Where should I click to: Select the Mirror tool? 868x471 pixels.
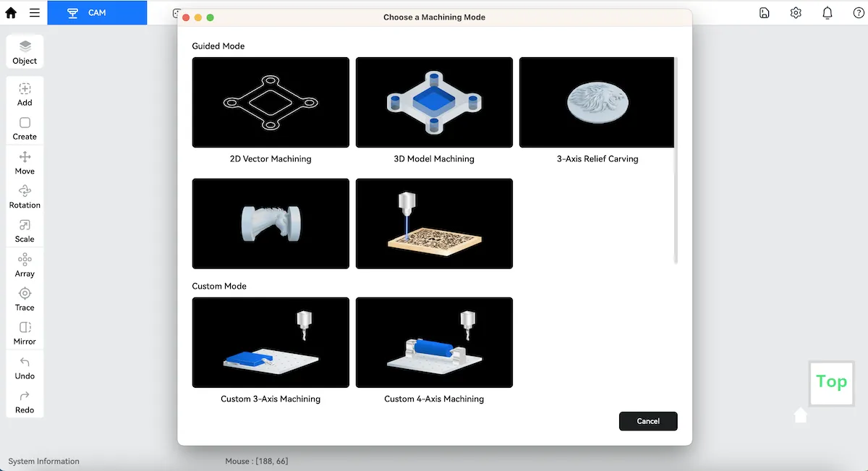25,327
